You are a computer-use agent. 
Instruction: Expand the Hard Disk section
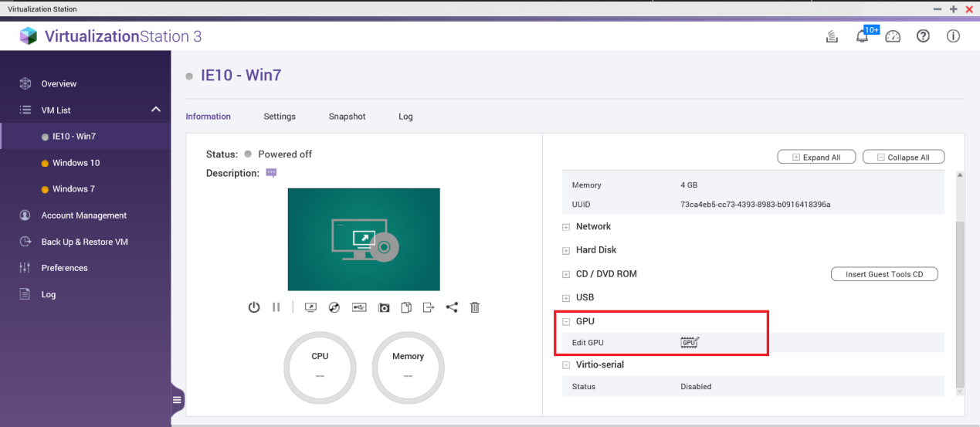(x=566, y=251)
